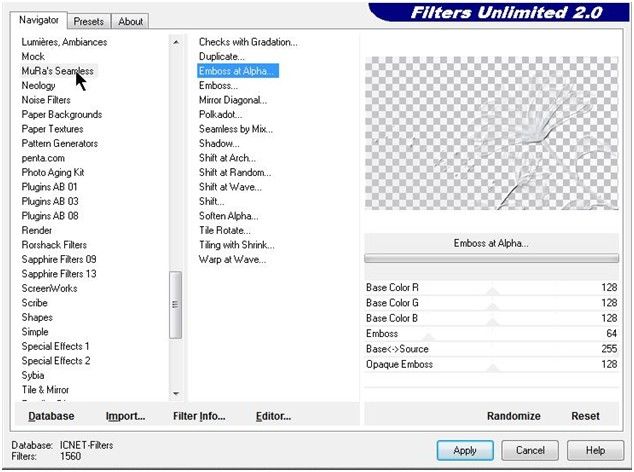Choose Seamless by Mix... filter
The width and height of the screenshot is (634, 472).
pos(236,129)
